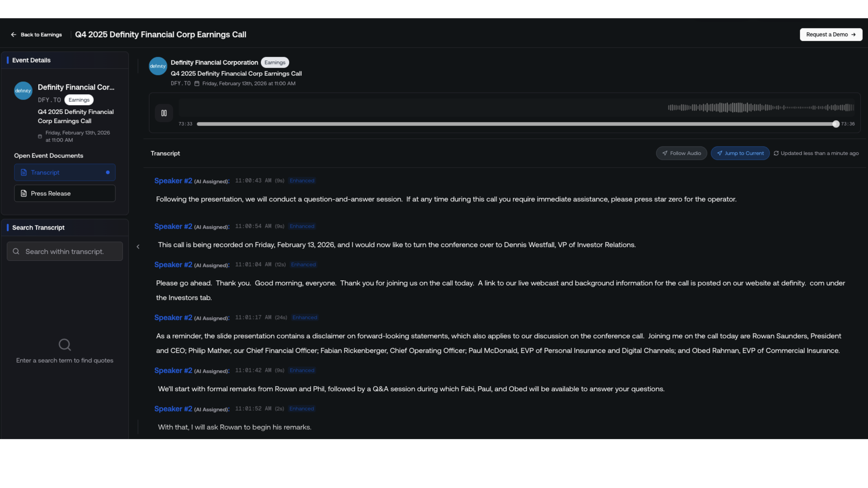
Task: Select the Earnings tag next to the company name
Action: [275, 62]
